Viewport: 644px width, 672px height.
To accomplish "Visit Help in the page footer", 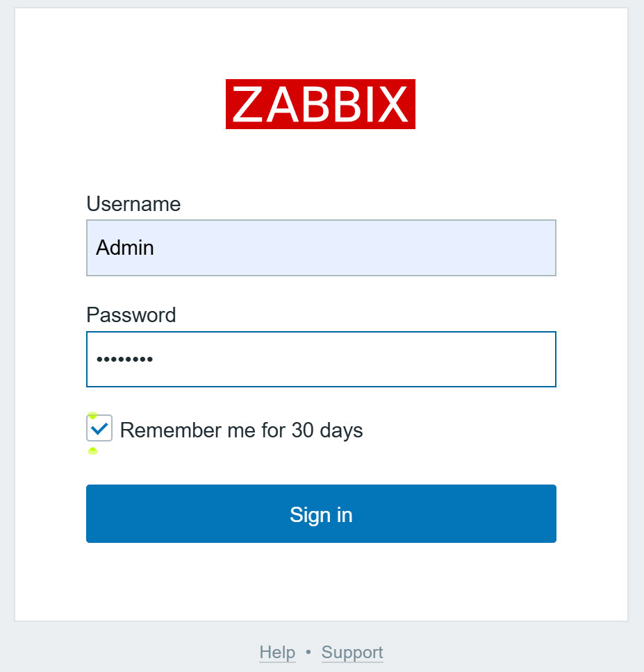I will 277,653.
